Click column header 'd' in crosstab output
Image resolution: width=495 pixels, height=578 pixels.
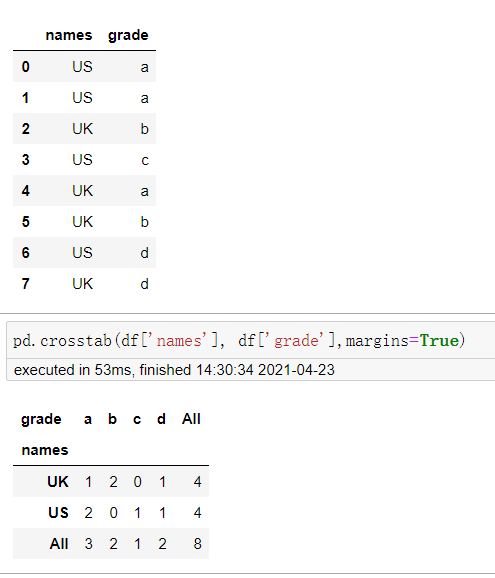click(x=161, y=419)
